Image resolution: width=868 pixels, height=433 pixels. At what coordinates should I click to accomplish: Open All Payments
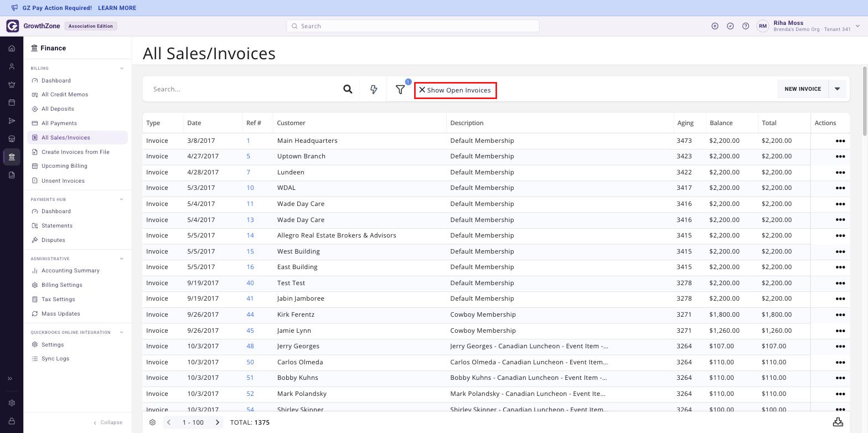59,123
